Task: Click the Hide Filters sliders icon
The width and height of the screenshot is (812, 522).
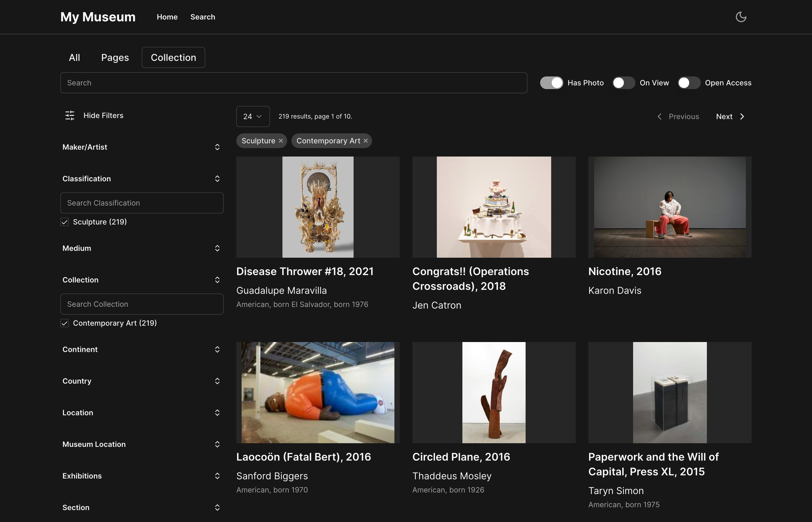Action: pyautogui.click(x=70, y=116)
